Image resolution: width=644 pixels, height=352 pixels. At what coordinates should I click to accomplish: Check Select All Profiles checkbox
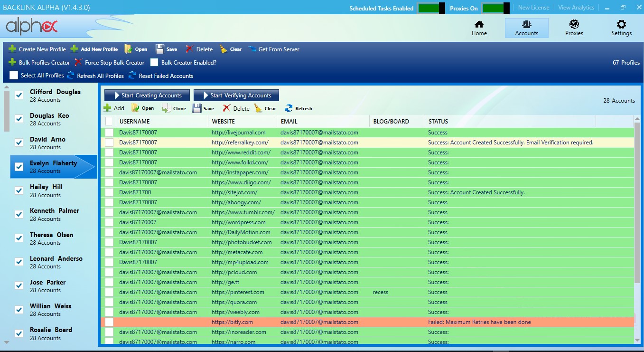pos(14,76)
